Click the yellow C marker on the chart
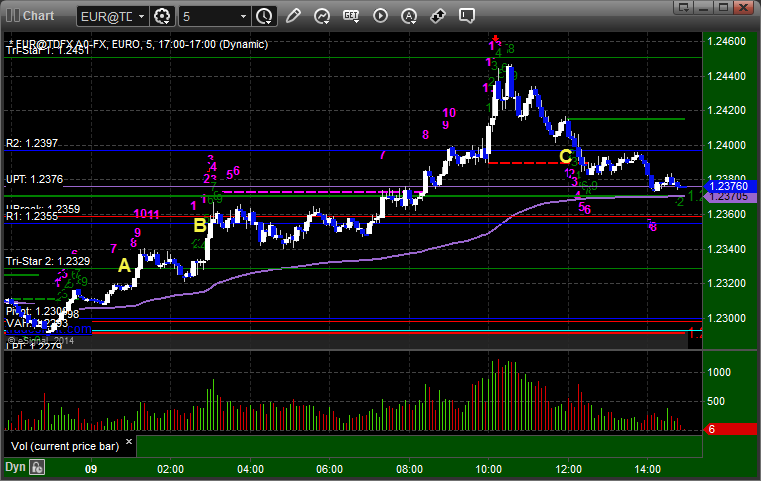 pos(565,156)
